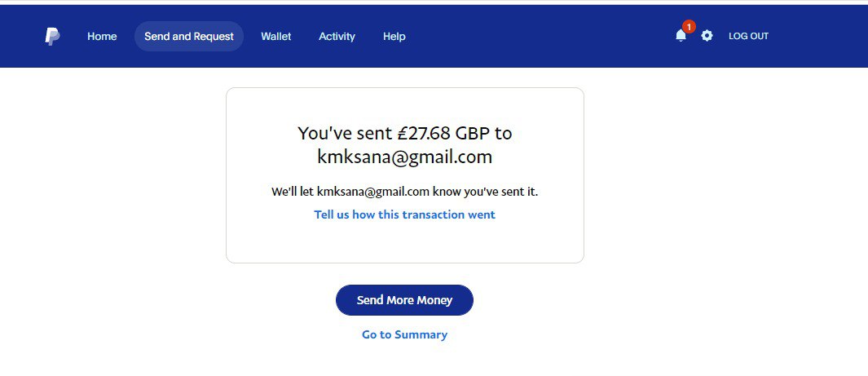Go to the Home page
This screenshot has height=376, width=868.
pos(102,37)
